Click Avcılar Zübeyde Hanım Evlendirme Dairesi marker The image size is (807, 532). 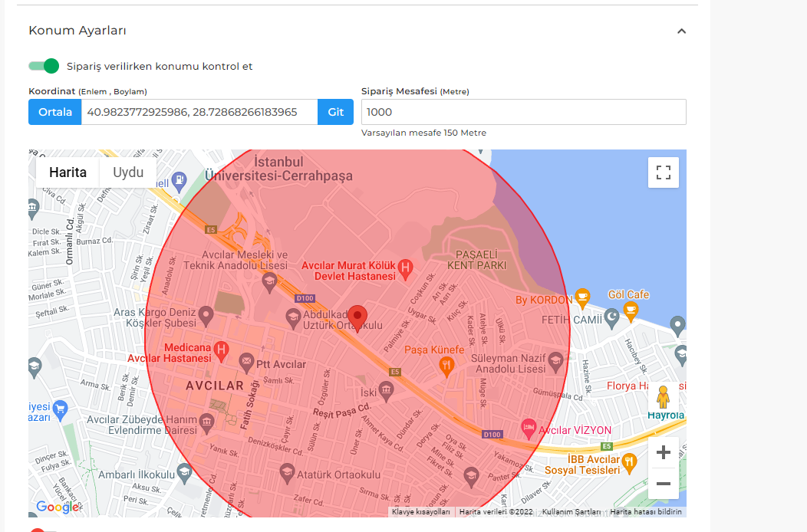point(206,423)
